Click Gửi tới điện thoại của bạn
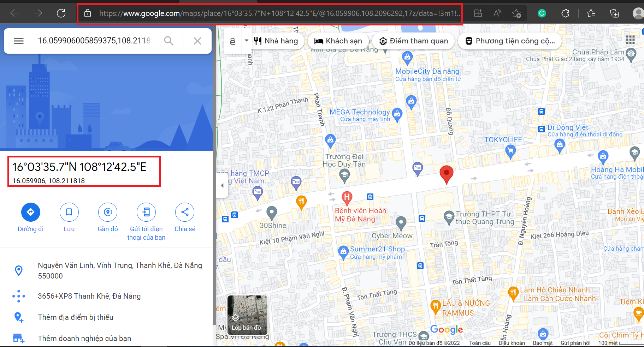This screenshot has height=347, width=644. pos(146,222)
